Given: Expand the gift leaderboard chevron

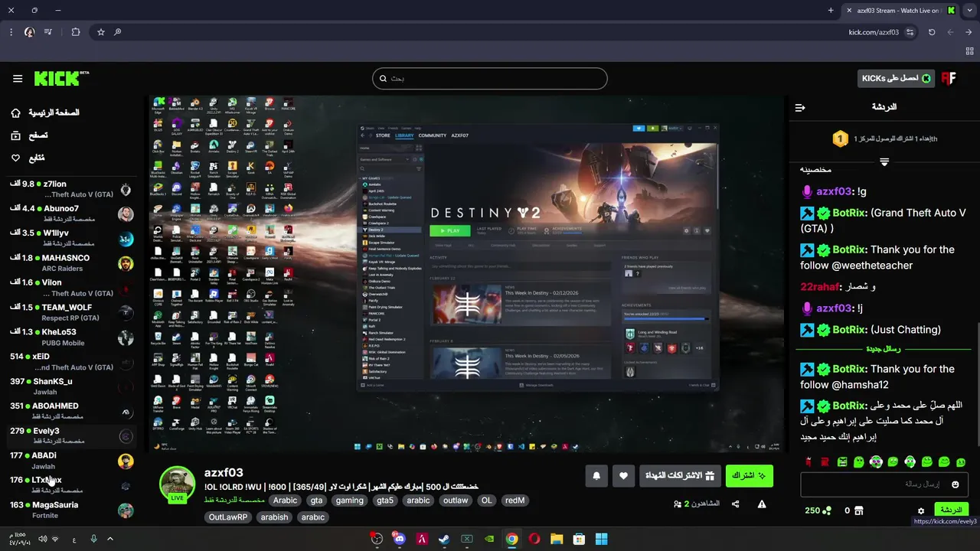Looking at the screenshot, I should (884, 162).
